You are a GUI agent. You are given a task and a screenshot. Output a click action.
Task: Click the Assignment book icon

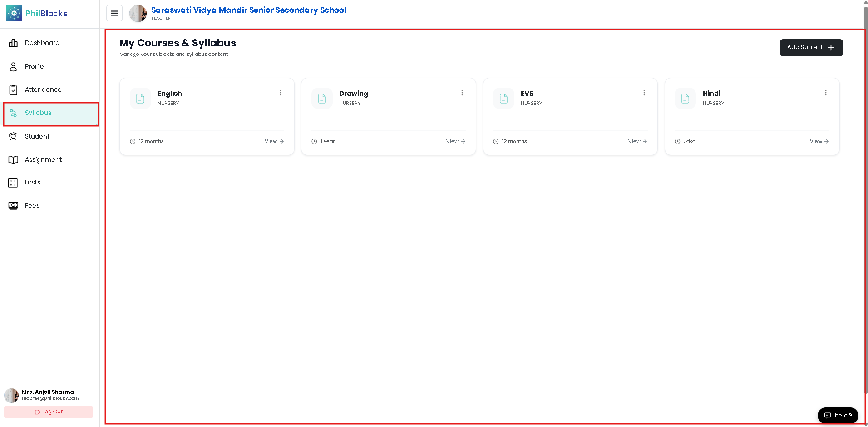(13, 159)
